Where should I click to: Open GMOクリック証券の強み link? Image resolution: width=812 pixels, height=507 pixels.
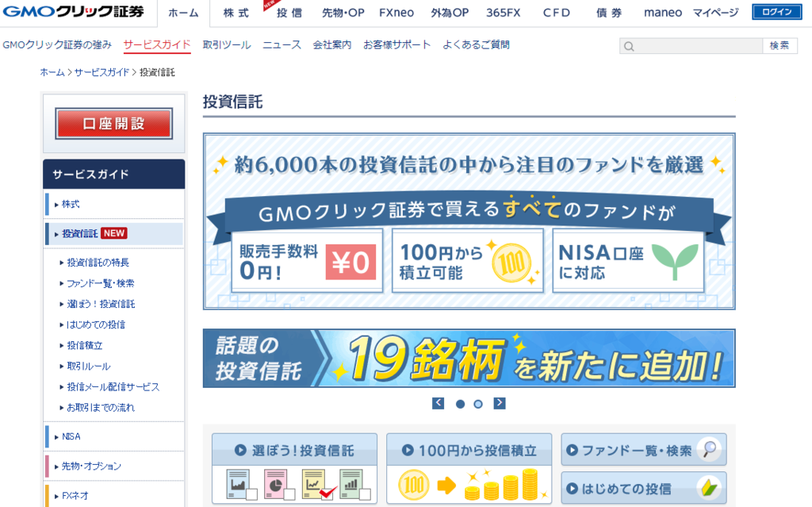[57, 45]
